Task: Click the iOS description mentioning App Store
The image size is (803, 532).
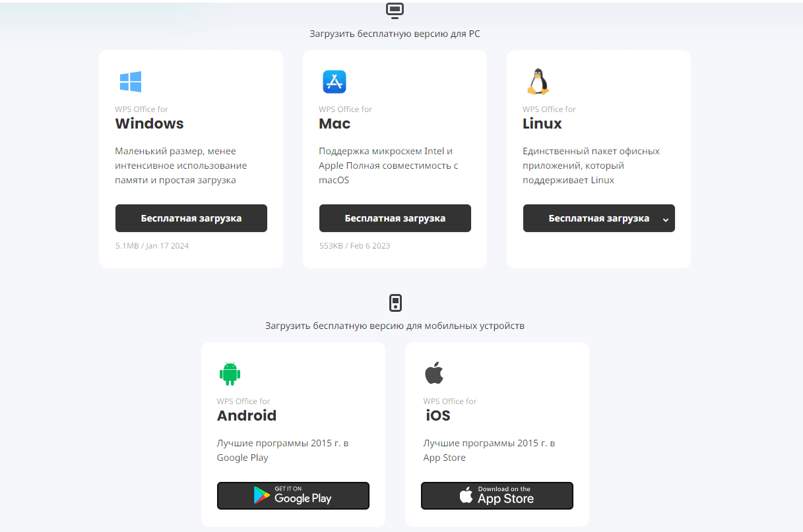Action: (490, 450)
